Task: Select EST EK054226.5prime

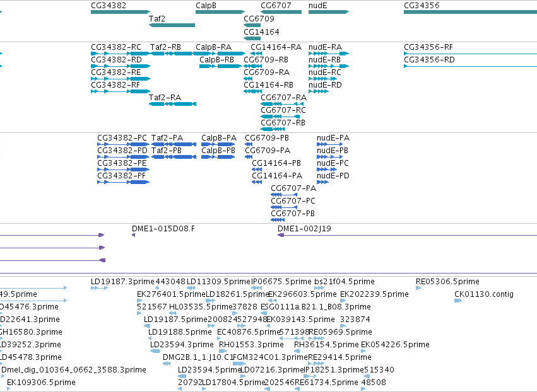Action: [395, 345]
